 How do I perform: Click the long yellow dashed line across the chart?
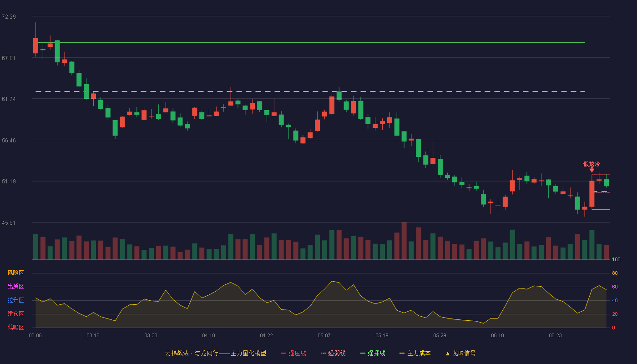310,91
